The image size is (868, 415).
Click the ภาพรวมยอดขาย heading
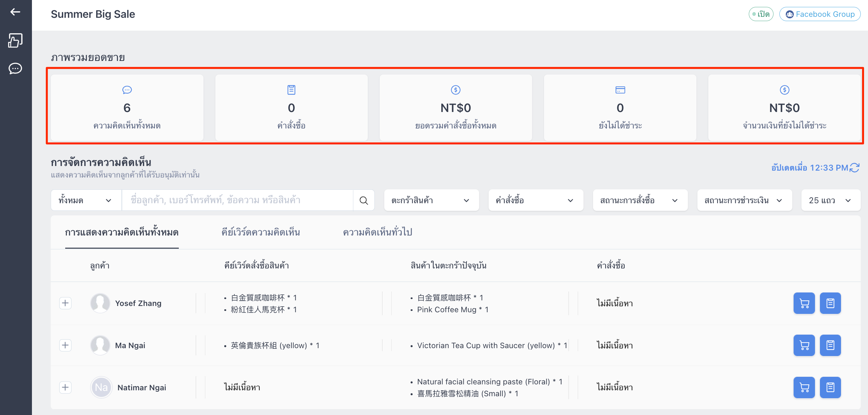tap(88, 57)
